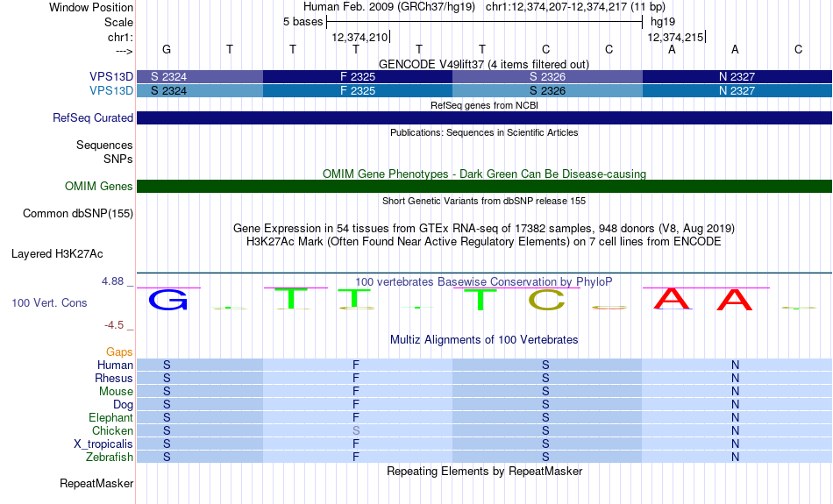This screenshot has height=504, width=833.
Task: Click the 12,374,210 position marker
Action: [360, 37]
